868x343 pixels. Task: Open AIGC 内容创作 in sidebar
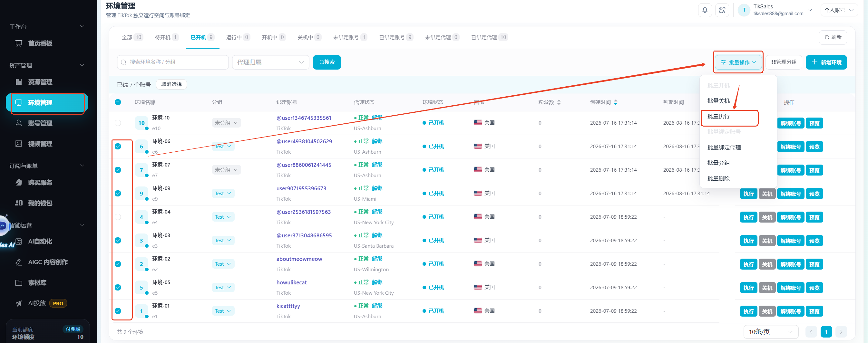tap(47, 262)
